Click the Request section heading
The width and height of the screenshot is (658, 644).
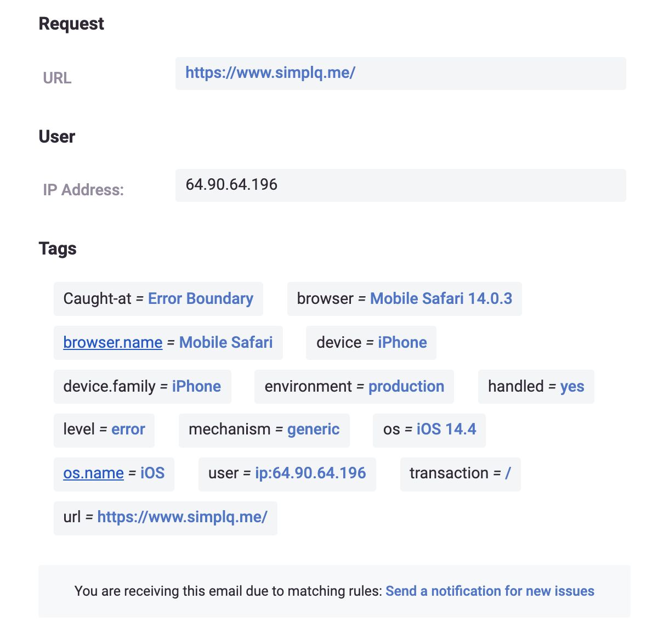coord(71,24)
